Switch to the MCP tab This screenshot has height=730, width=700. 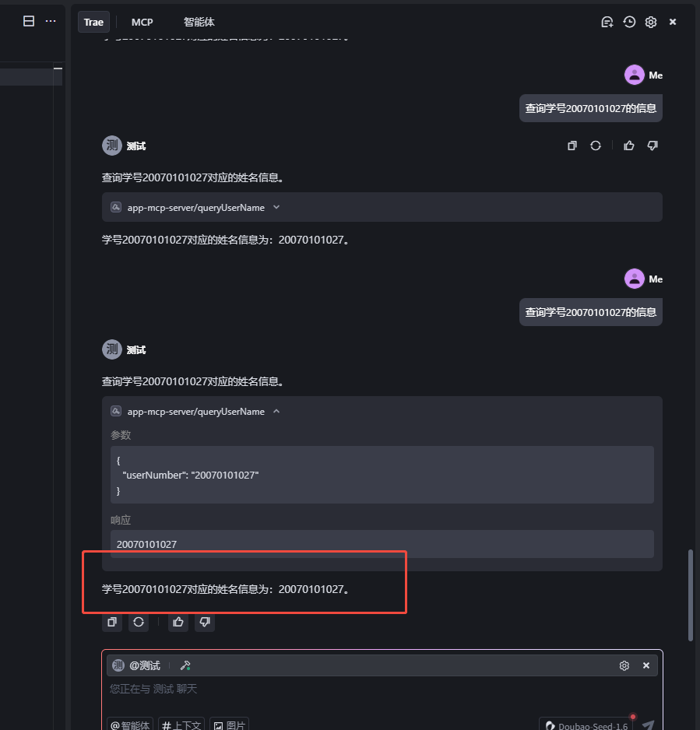click(x=142, y=22)
